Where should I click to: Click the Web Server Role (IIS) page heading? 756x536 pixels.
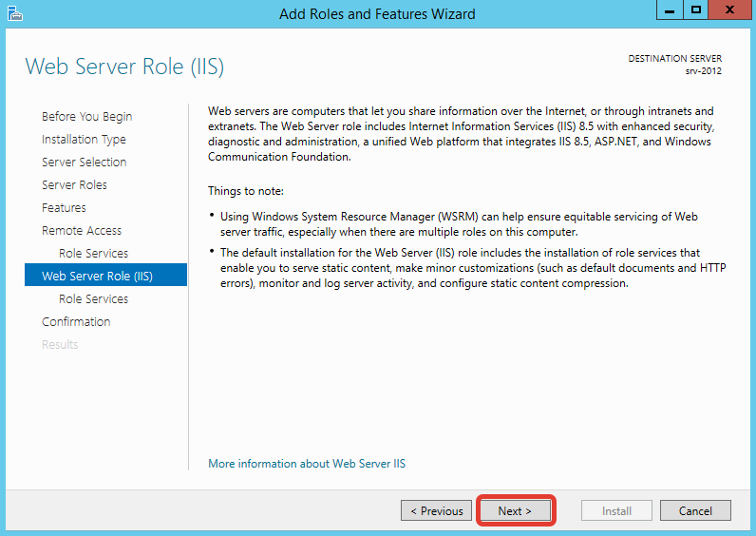(124, 67)
